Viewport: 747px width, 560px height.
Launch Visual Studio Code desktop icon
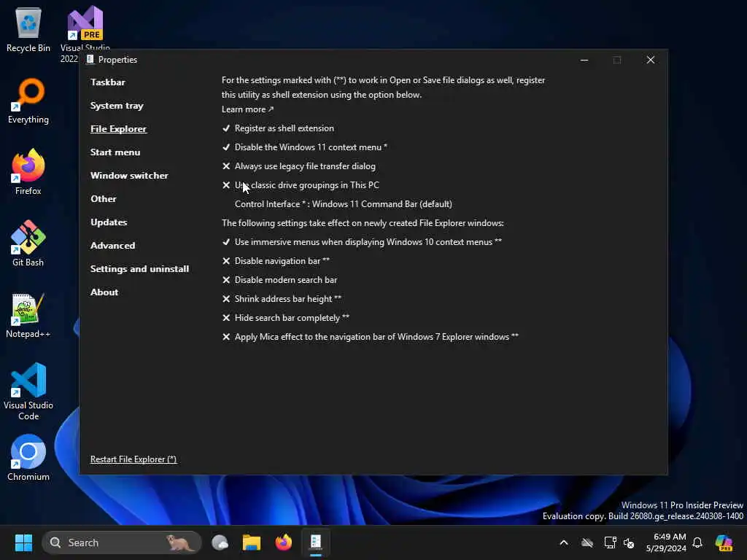(x=28, y=392)
